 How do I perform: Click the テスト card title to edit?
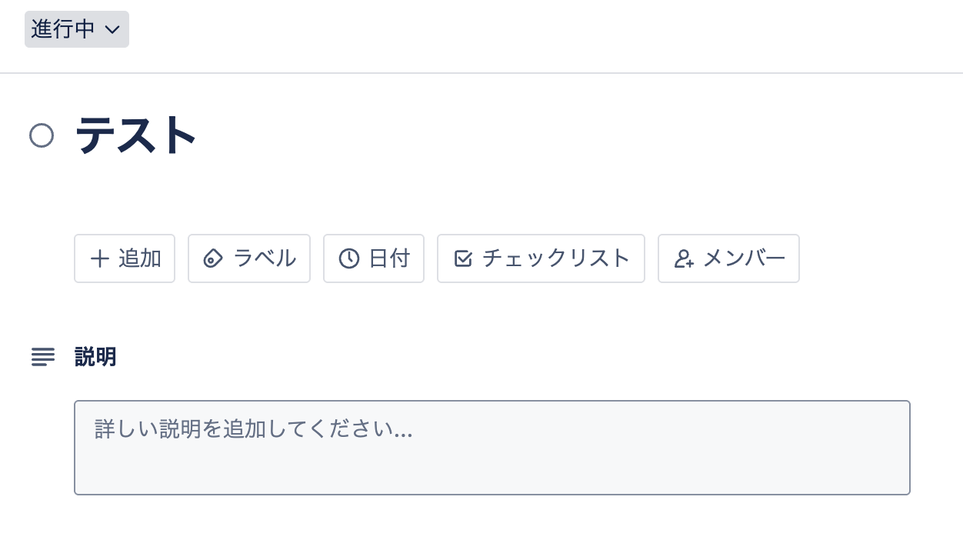[137, 136]
